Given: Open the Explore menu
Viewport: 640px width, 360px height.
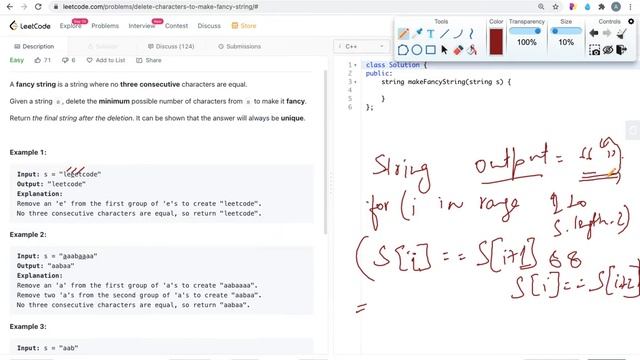Looking at the screenshot, I should (x=70, y=26).
